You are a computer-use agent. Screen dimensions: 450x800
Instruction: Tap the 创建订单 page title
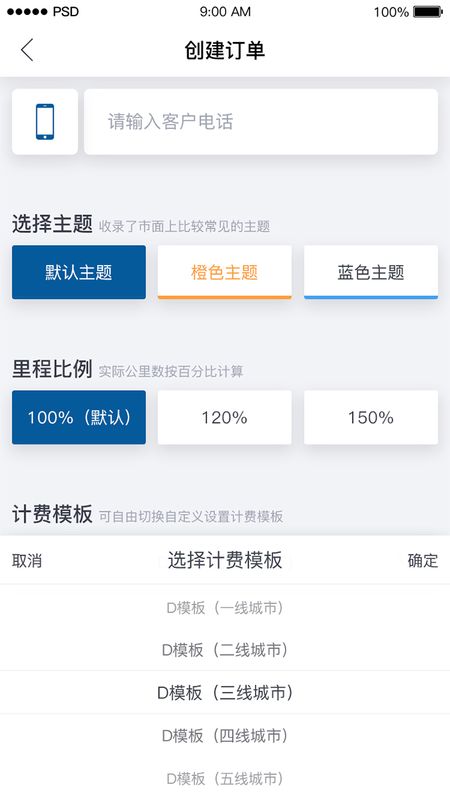(224, 50)
